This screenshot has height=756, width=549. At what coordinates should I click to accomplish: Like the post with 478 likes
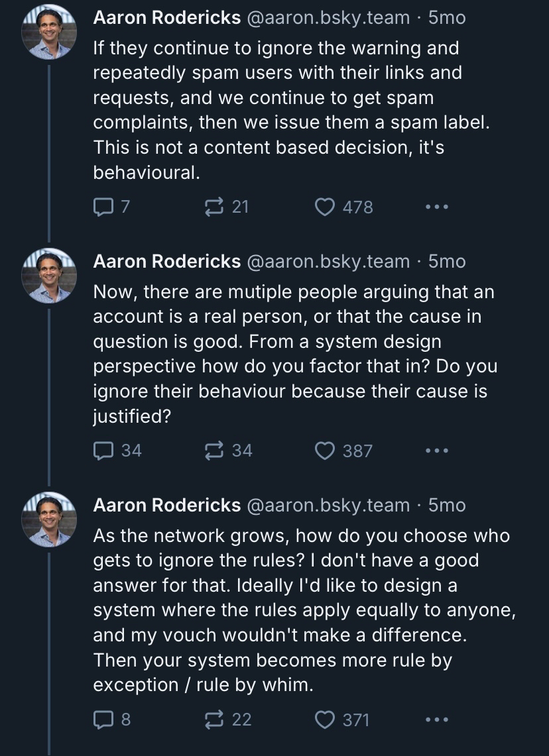point(324,207)
